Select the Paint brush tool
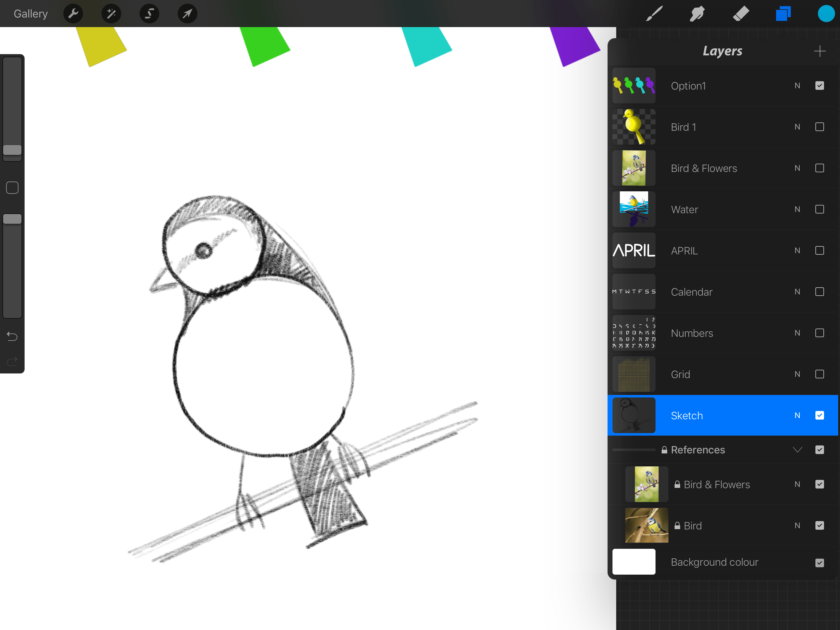 654,14
